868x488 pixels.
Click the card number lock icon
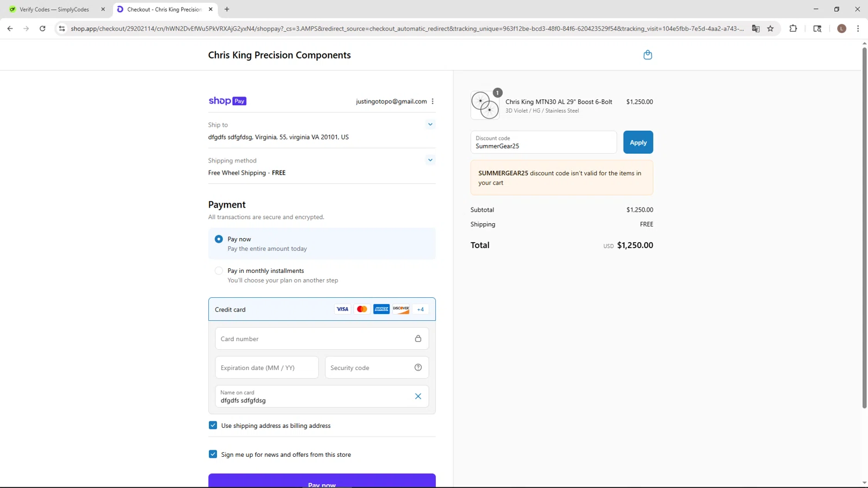(418, 339)
